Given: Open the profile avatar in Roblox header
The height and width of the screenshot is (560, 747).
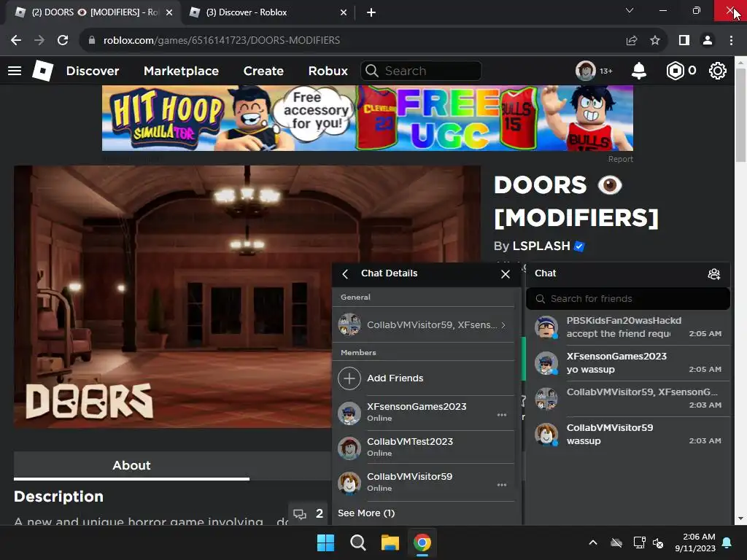Looking at the screenshot, I should point(586,71).
